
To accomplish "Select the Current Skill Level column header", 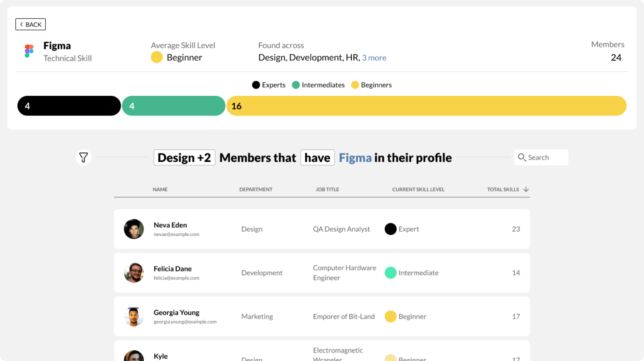I will coord(418,189).
